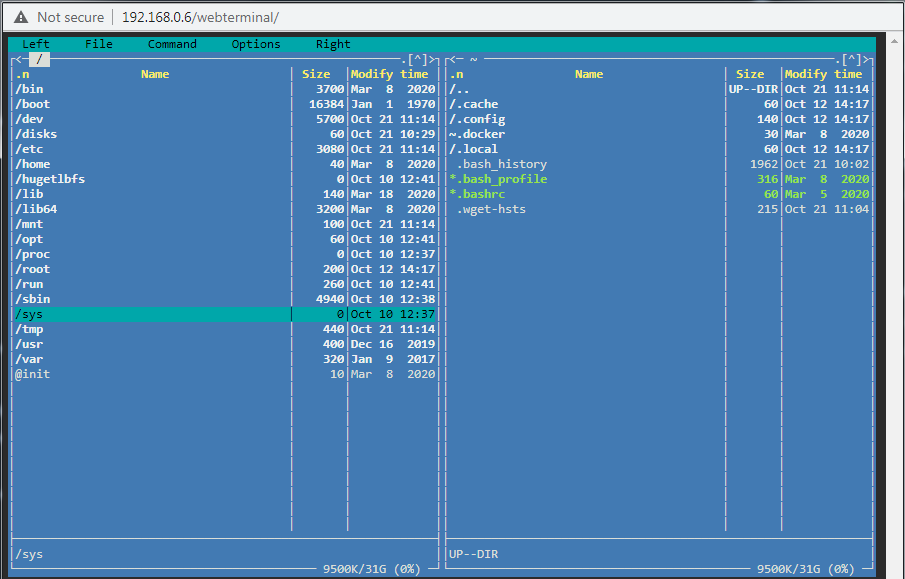905x579 pixels.
Task: Select the /opt directory
Action: click(x=225, y=239)
